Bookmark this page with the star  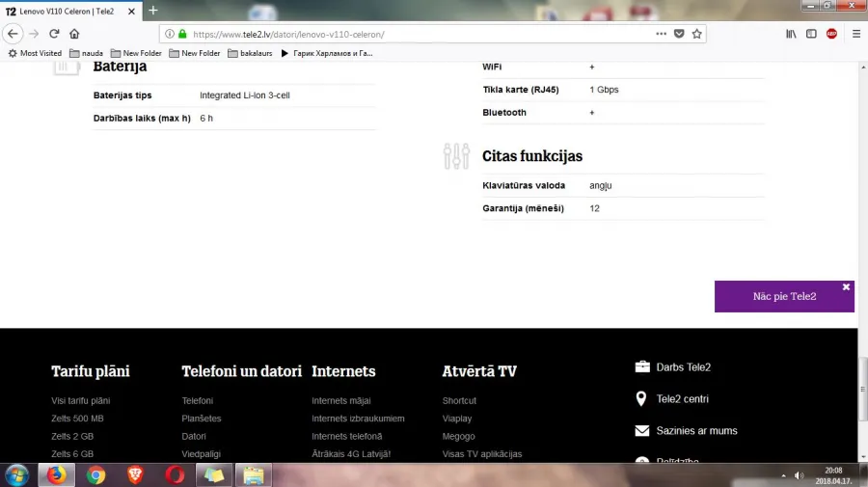click(x=697, y=34)
